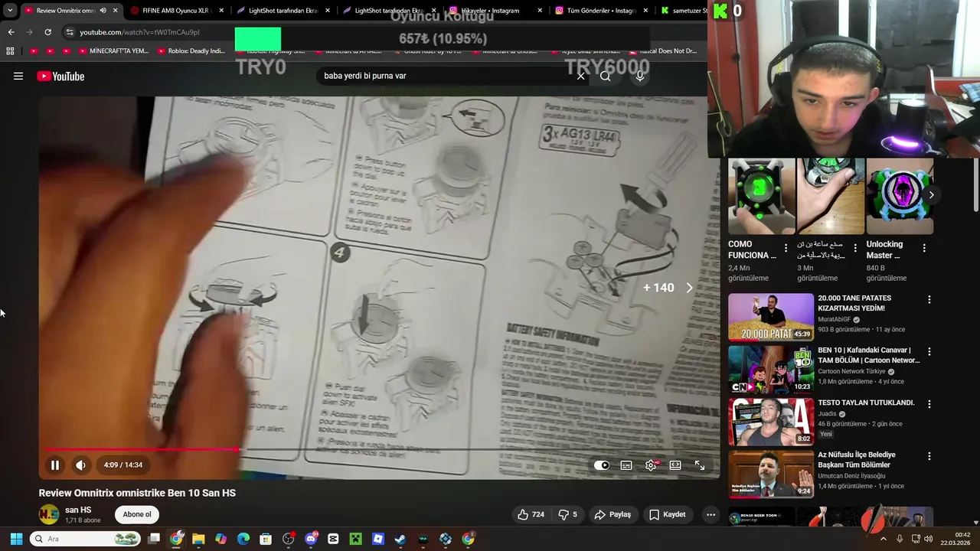The height and width of the screenshot is (551, 980).
Task: Go back in the browser
Action: coord(11,32)
